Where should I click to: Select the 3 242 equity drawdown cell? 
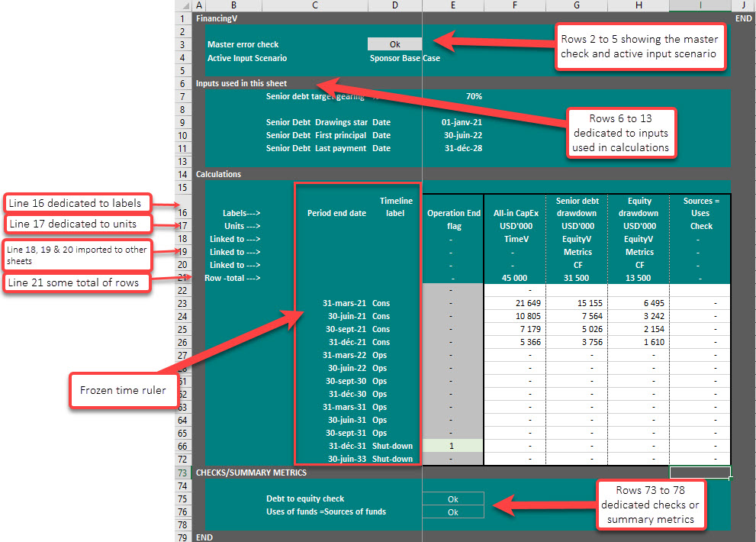pyautogui.click(x=639, y=317)
